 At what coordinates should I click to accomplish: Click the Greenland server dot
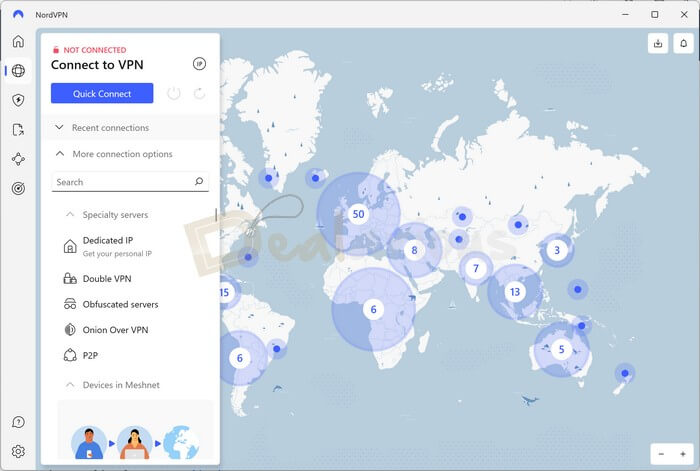tap(268, 178)
